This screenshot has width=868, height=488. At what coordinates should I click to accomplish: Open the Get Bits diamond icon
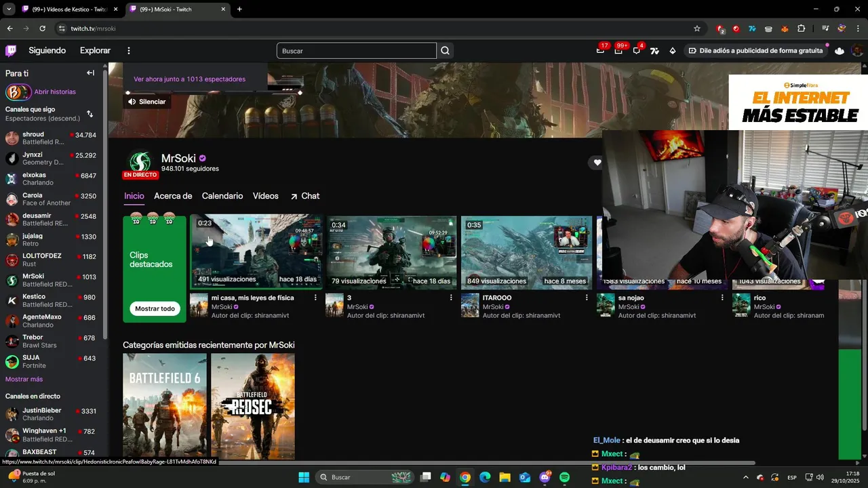coord(673,51)
